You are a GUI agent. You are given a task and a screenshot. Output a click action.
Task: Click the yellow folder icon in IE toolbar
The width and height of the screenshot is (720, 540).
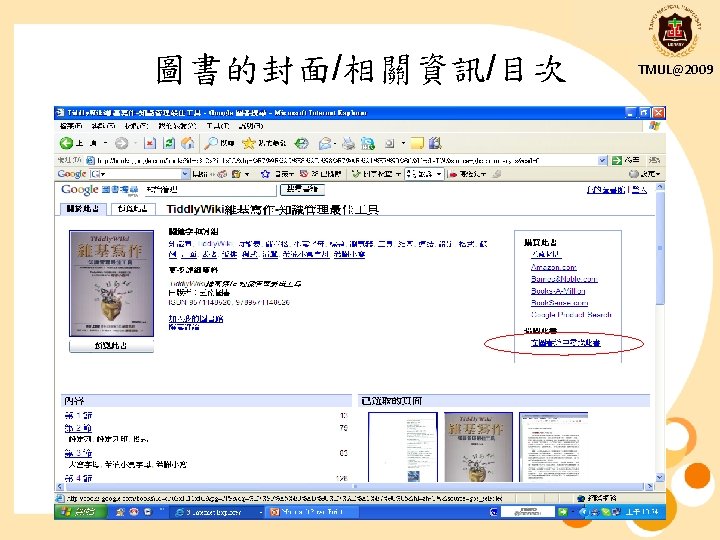click(416, 144)
